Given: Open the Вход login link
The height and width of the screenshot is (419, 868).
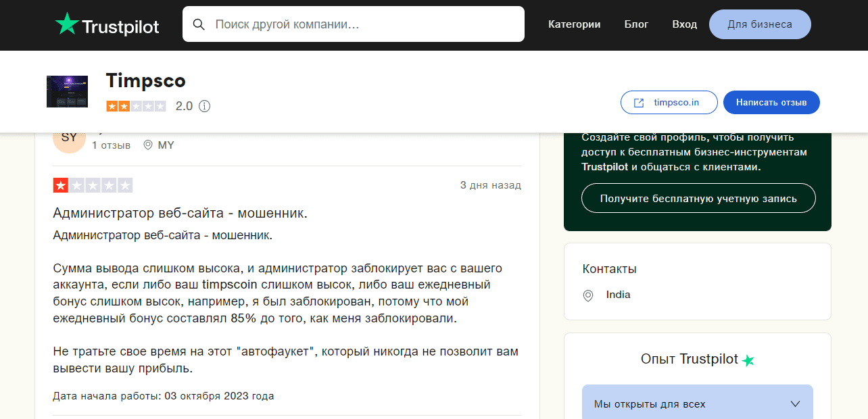Looking at the screenshot, I should (684, 24).
